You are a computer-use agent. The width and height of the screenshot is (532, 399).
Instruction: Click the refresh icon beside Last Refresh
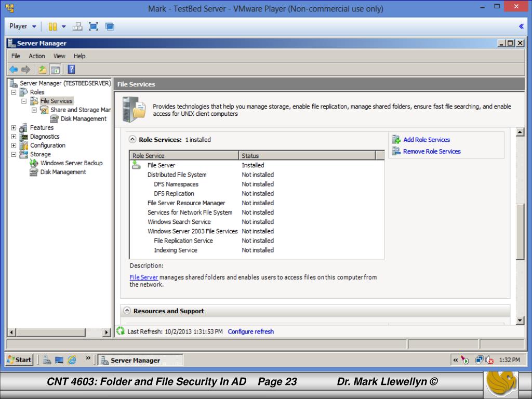(121, 331)
